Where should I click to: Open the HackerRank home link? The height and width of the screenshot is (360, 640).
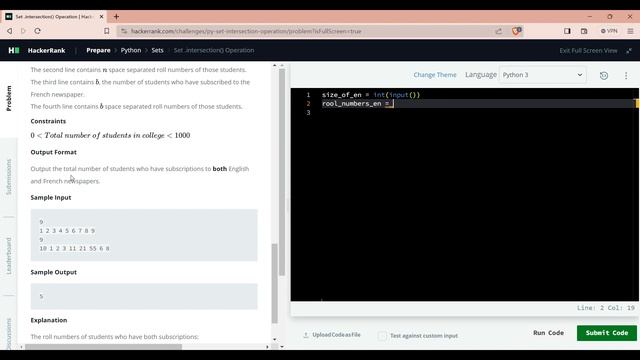point(47,50)
